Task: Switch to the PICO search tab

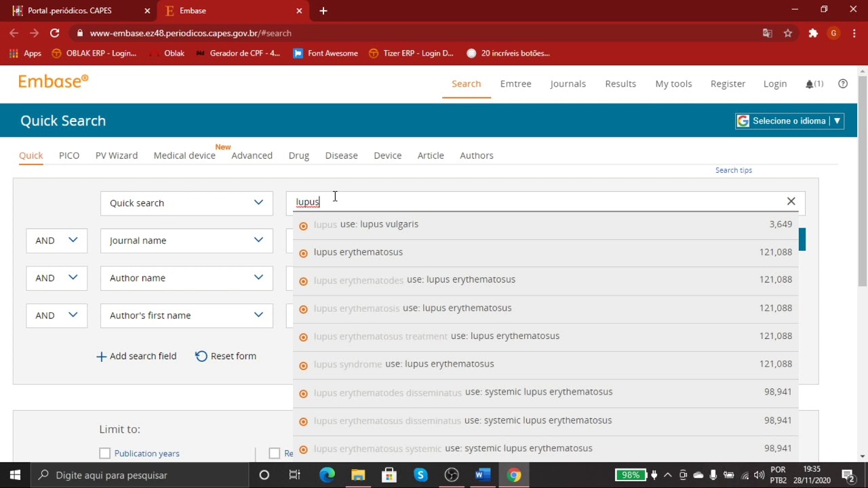Action: coord(69,155)
